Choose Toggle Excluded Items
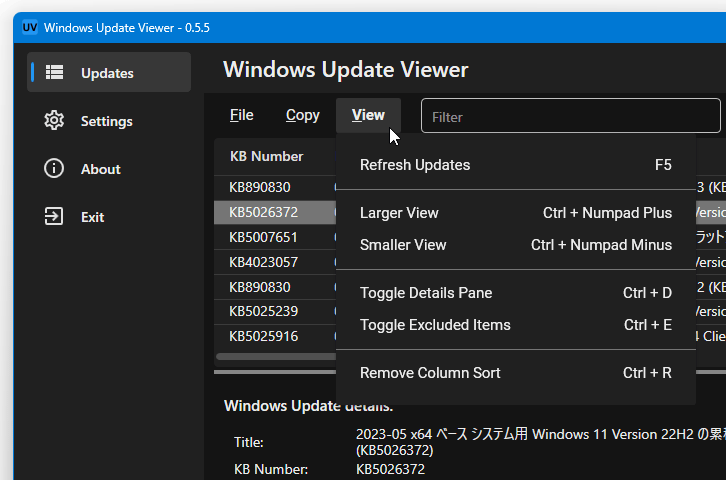The image size is (726, 480). point(516,325)
